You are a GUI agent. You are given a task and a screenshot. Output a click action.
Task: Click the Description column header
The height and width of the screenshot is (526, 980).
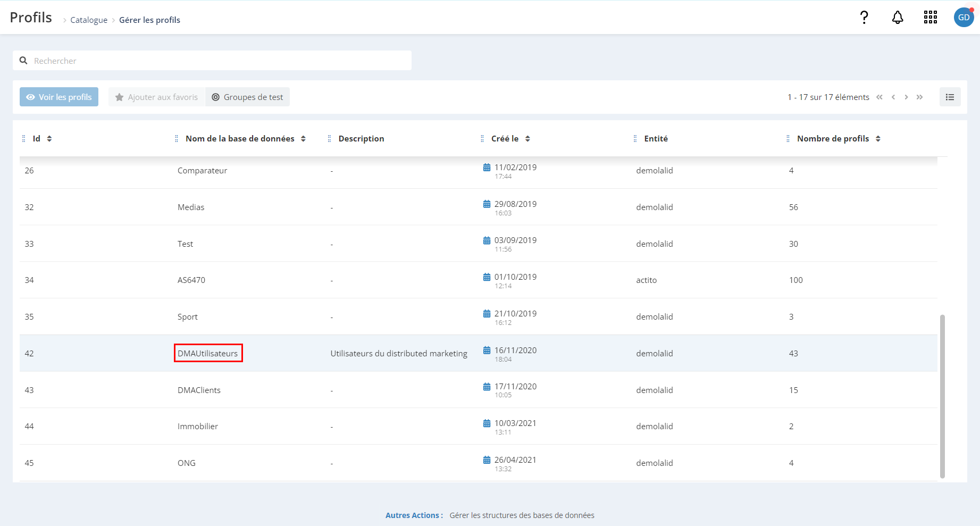pyautogui.click(x=361, y=139)
